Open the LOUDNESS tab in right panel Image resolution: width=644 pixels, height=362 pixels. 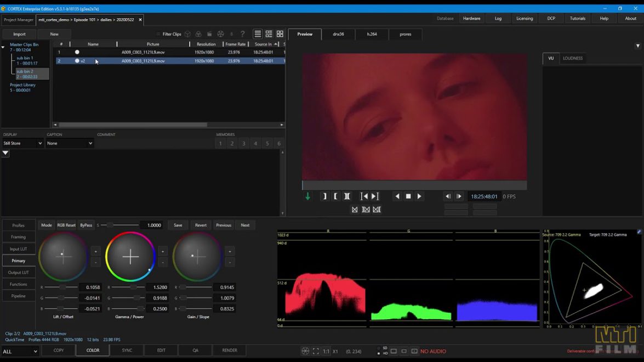tap(573, 58)
